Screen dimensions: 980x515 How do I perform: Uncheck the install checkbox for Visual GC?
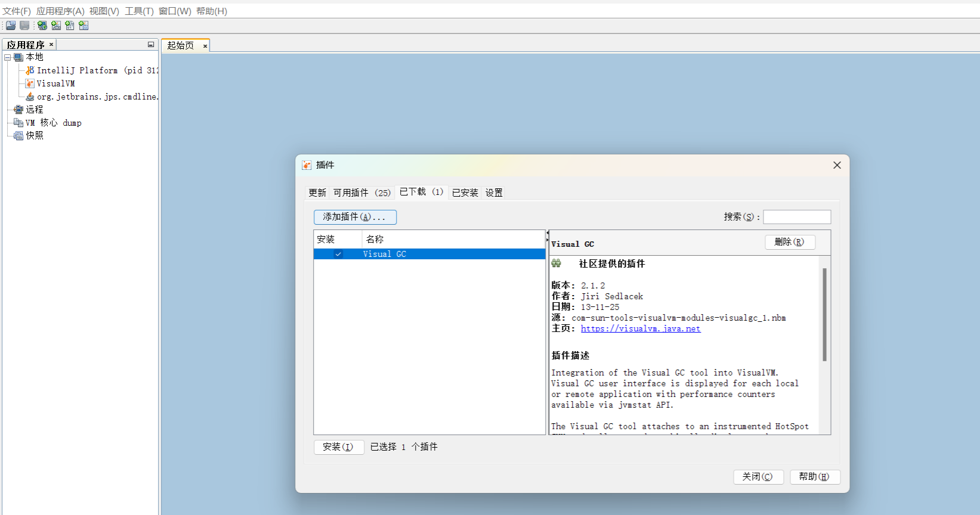tap(338, 254)
